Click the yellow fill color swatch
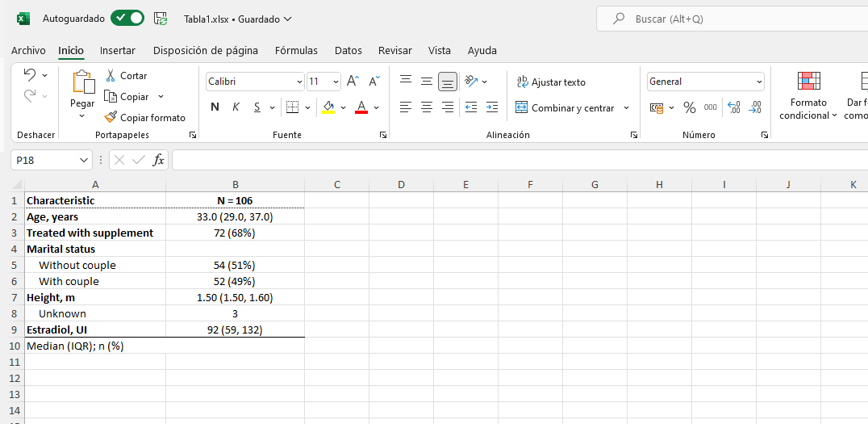The width and height of the screenshot is (868, 428). (328, 107)
